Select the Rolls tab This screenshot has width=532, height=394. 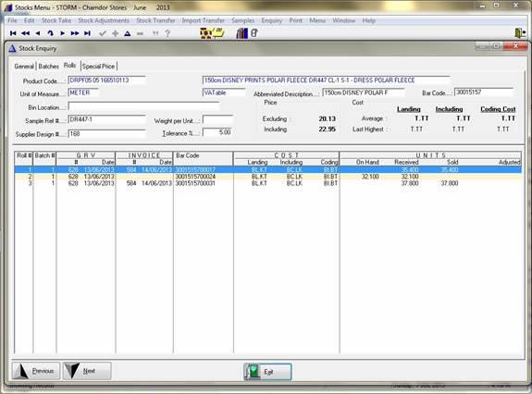click(70, 65)
